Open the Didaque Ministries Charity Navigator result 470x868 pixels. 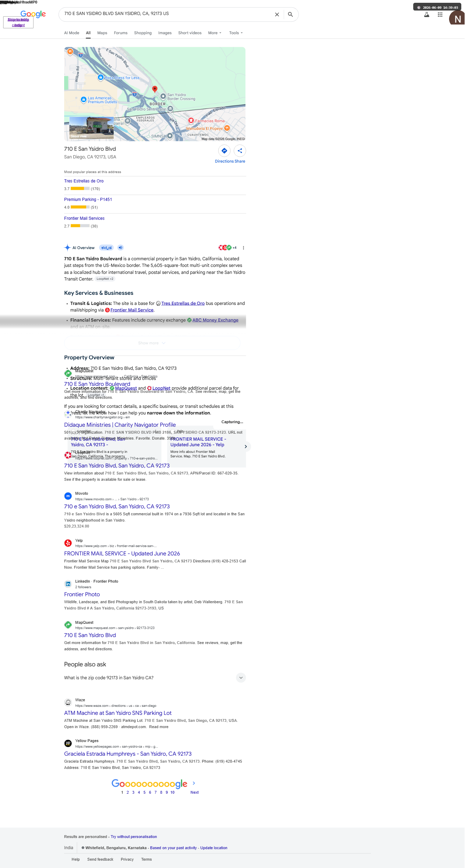tap(120, 425)
